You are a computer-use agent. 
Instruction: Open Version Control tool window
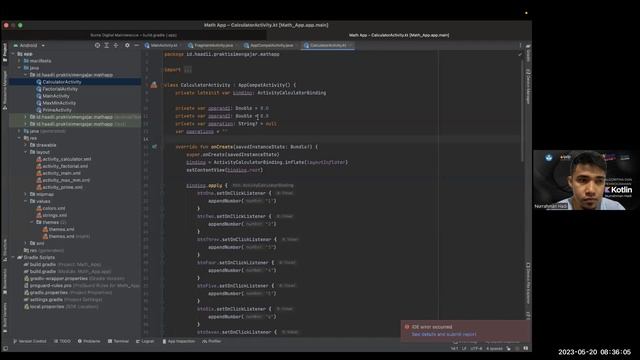pos(30,341)
